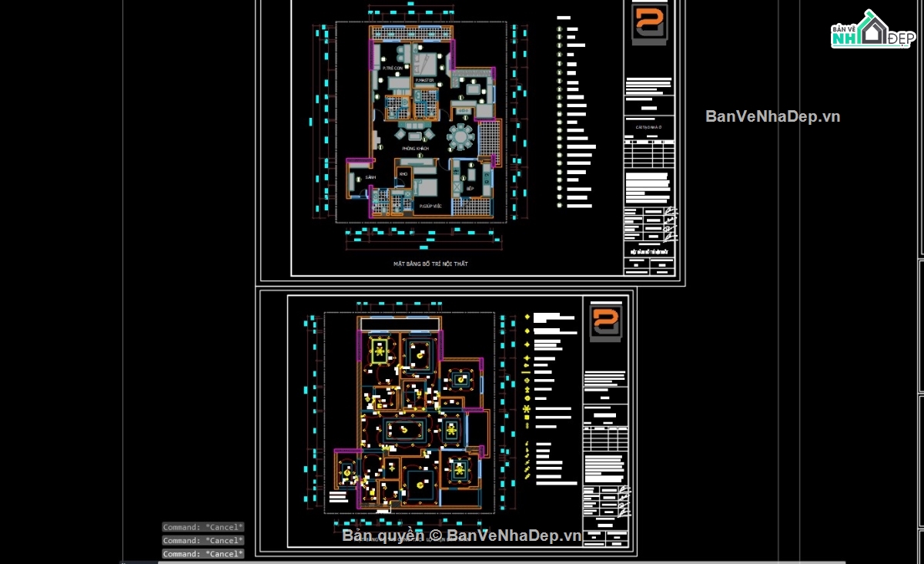Screen dimensions: 924x564
Task: Click the BanVeNhaDep.vn watermark link
Action: click(772, 116)
